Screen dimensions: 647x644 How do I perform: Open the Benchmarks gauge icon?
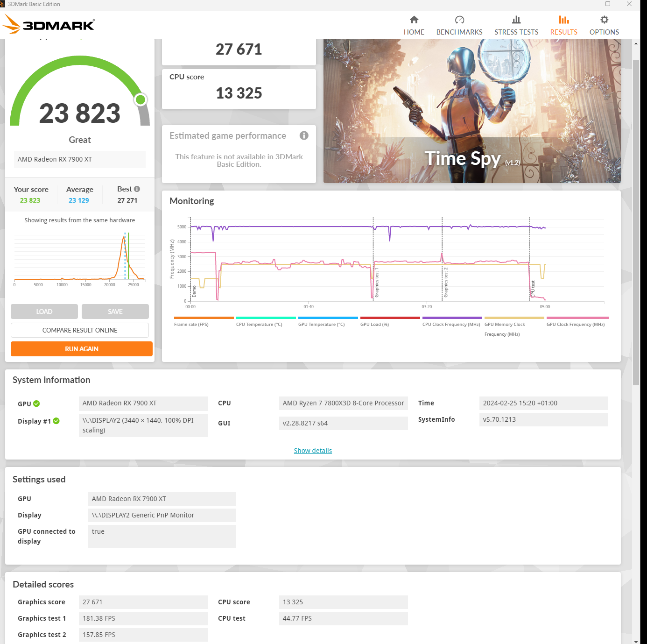tap(459, 20)
